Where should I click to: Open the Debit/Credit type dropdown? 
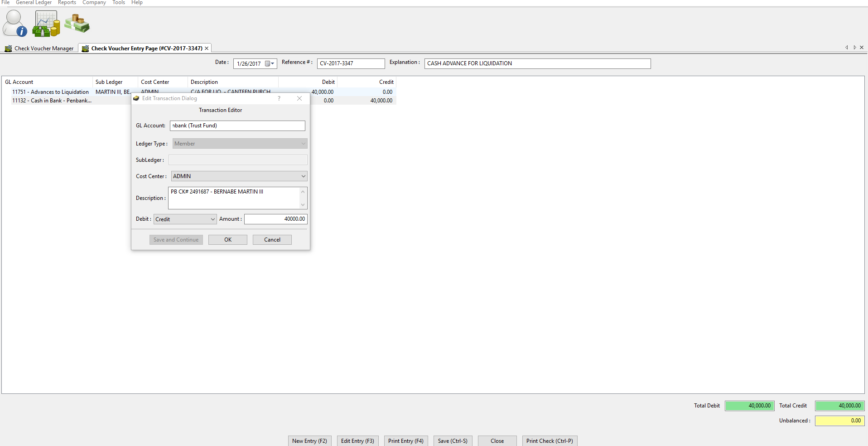point(185,219)
